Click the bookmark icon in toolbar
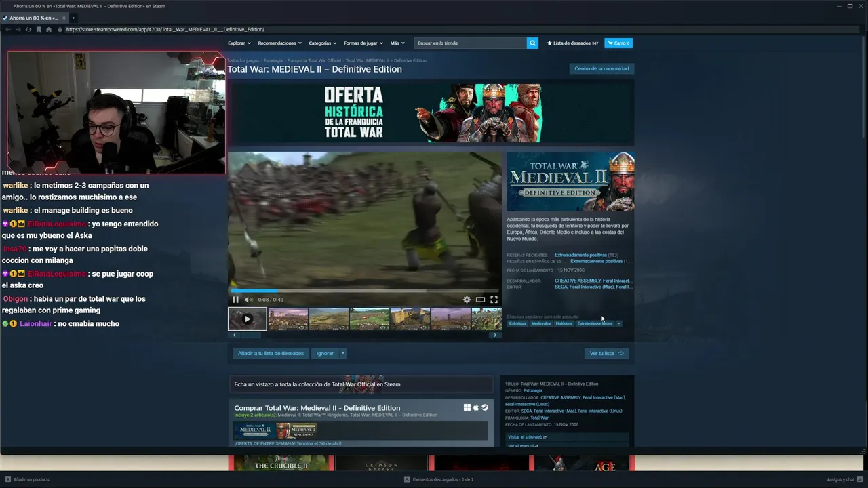Image resolution: width=868 pixels, height=488 pixels. point(39,29)
